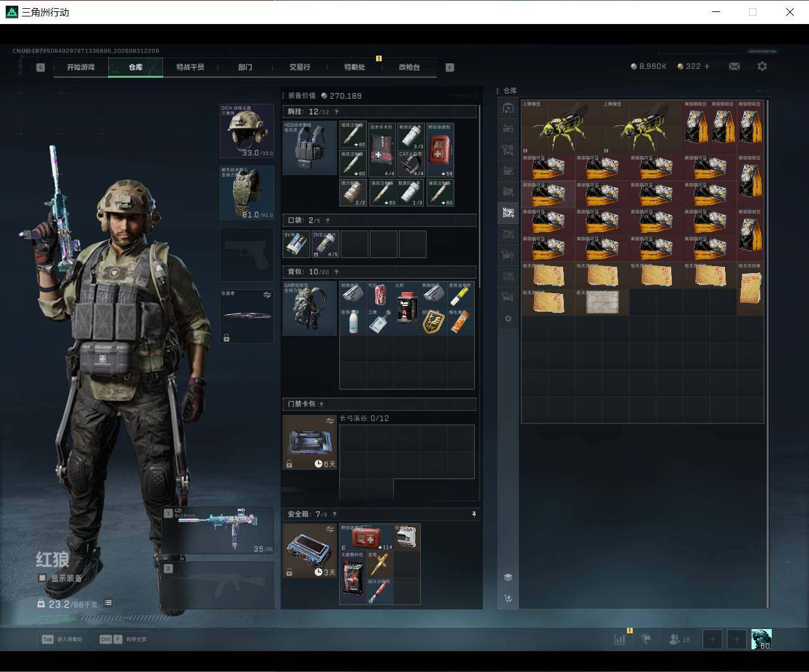Select the highlighted container tab in sidebar
The image size is (809, 672).
click(508, 213)
